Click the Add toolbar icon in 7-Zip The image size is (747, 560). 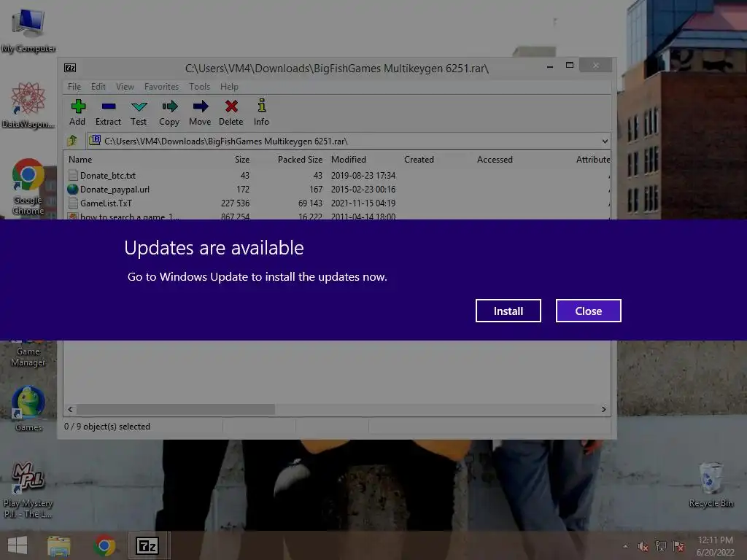click(x=78, y=106)
